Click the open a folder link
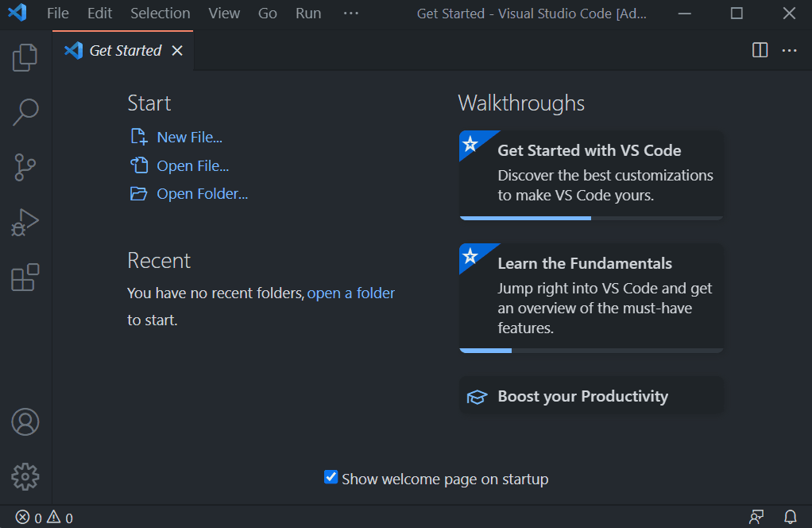Viewport: 812px width, 528px height. pos(350,293)
